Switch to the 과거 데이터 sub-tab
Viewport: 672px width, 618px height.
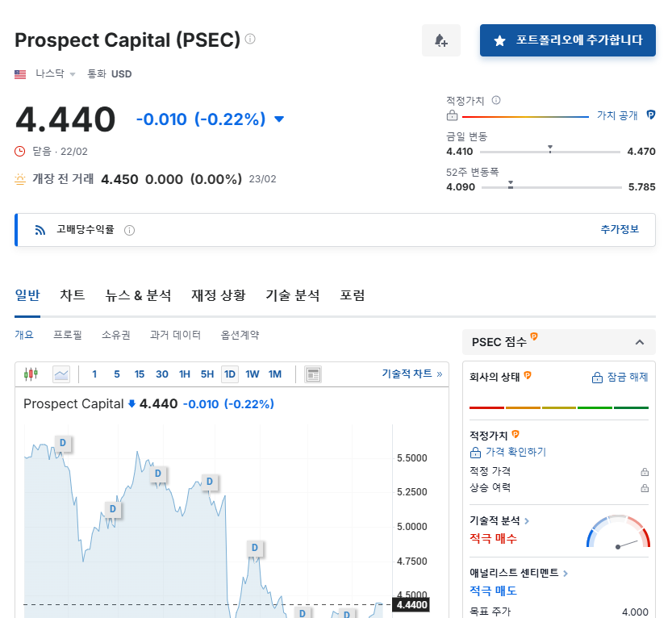coord(175,335)
